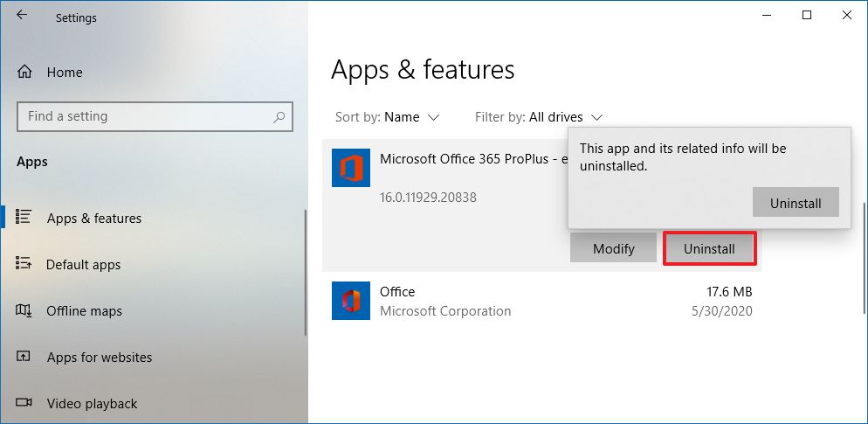Click the back arrow in Settings

21,16
